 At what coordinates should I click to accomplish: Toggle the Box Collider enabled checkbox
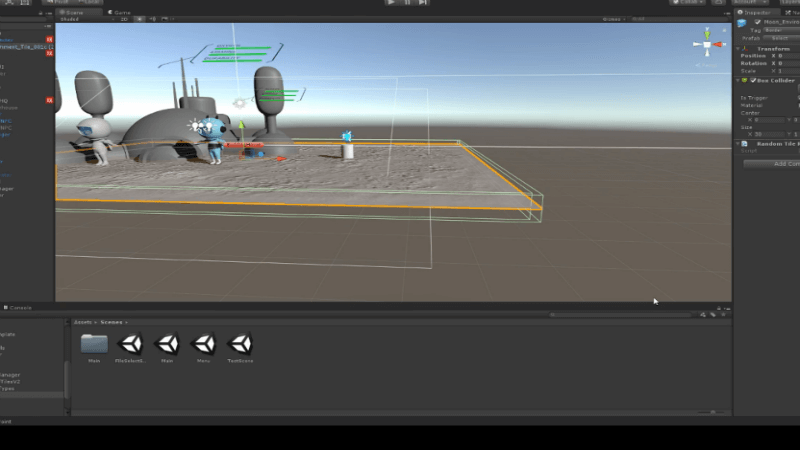pos(753,80)
